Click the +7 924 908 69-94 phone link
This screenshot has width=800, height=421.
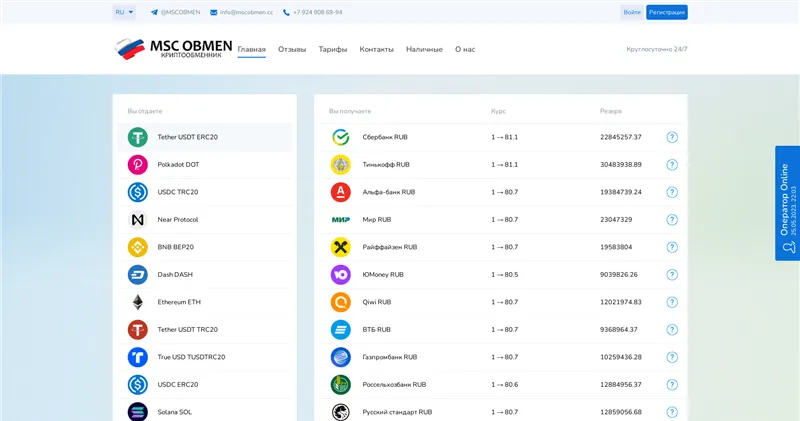point(312,12)
